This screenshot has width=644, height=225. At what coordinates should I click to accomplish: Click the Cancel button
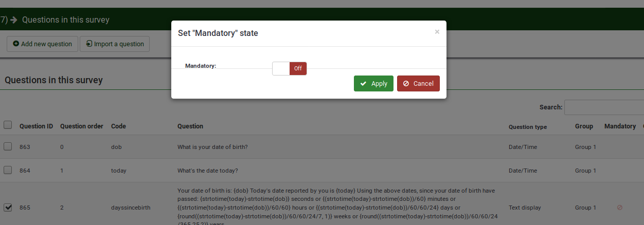click(x=418, y=84)
